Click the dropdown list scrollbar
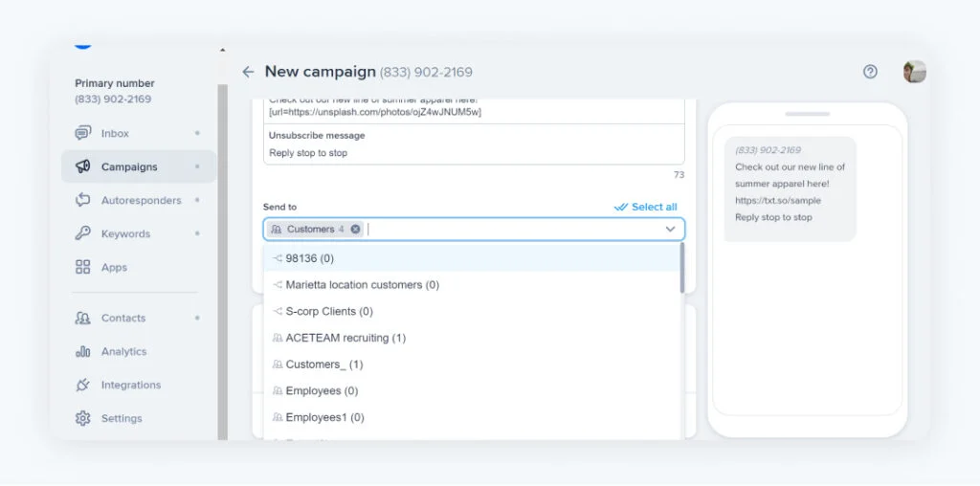This screenshot has height=486, width=980. (x=681, y=269)
